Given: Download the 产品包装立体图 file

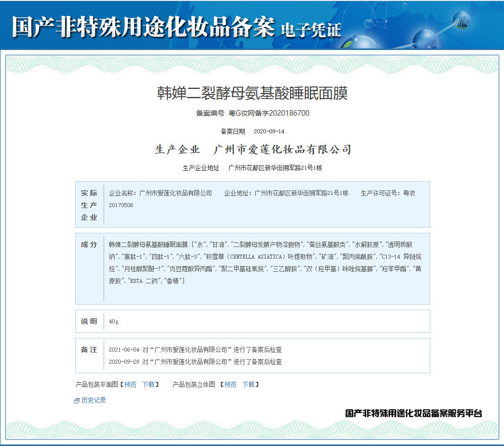Looking at the screenshot, I should (248, 384).
